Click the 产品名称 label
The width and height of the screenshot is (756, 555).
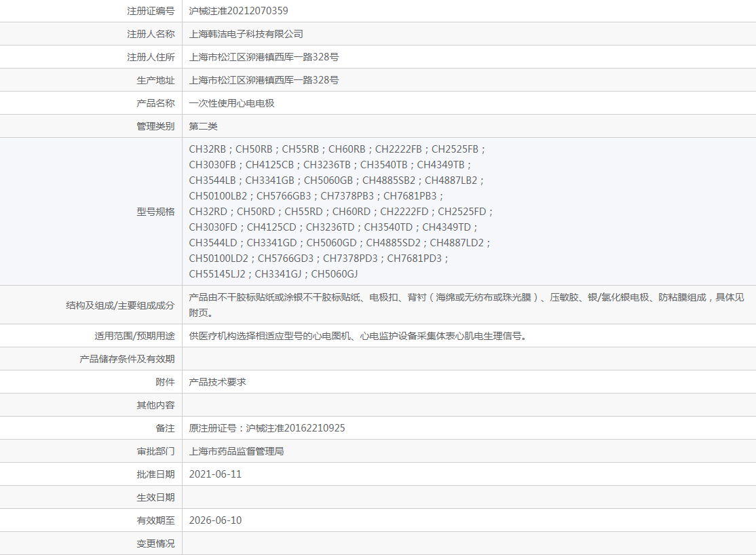[155, 103]
